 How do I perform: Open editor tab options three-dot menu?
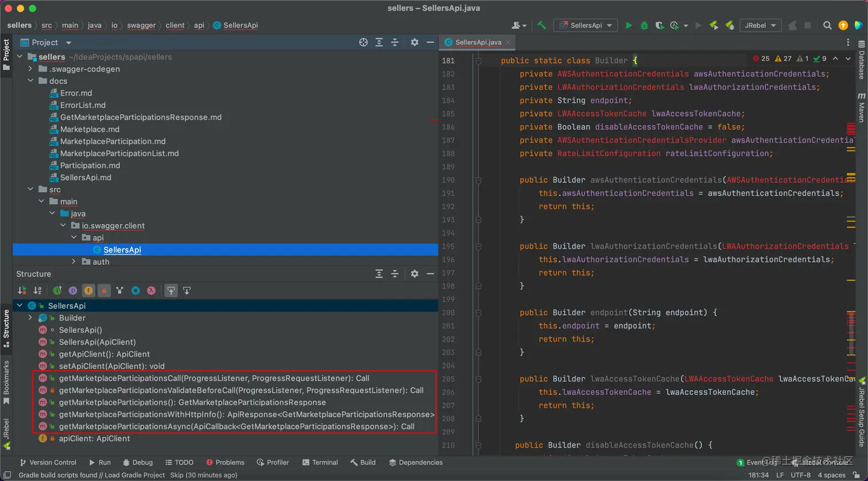point(848,42)
